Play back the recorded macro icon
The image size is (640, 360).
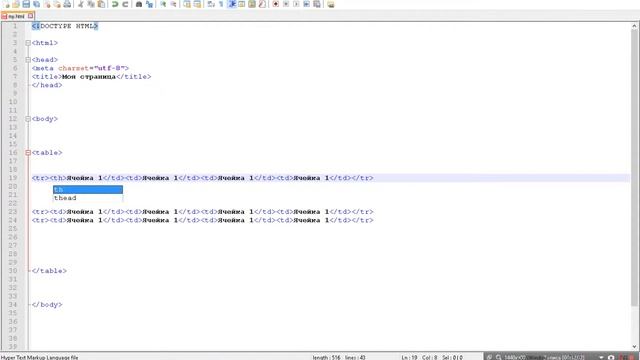tap(296, 4)
